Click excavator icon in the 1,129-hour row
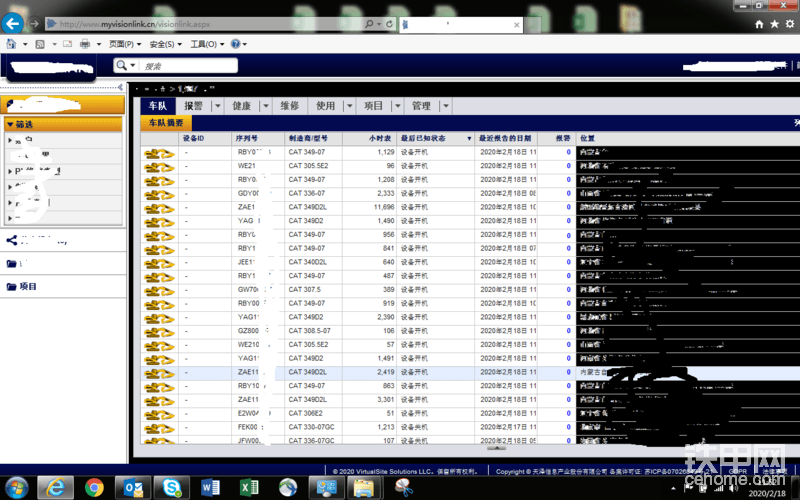The image size is (800, 500). 159,153
